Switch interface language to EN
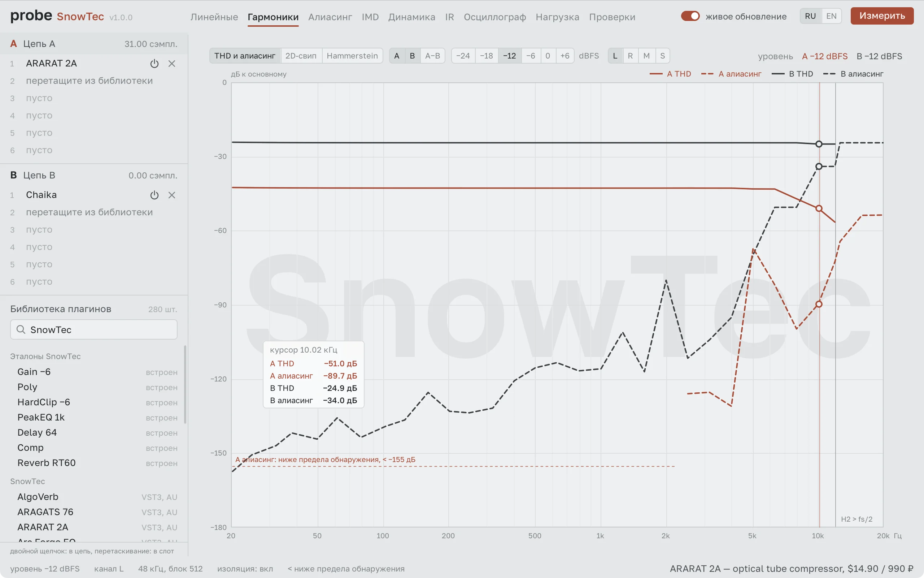Viewport: 924px width, 578px height. click(831, 16)
